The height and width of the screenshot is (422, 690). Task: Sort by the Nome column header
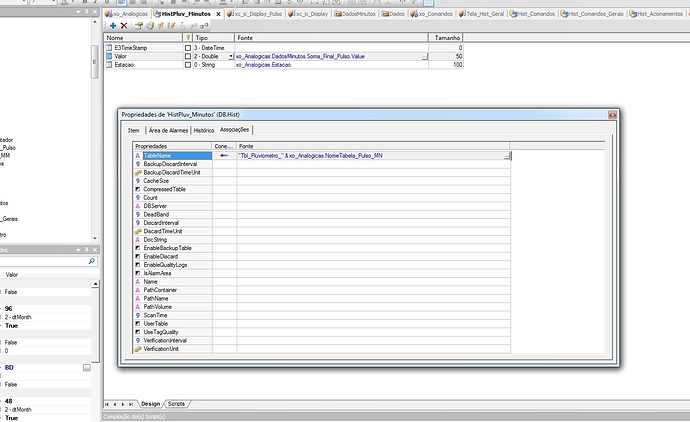pyautogui.click(x=143, y=38)
